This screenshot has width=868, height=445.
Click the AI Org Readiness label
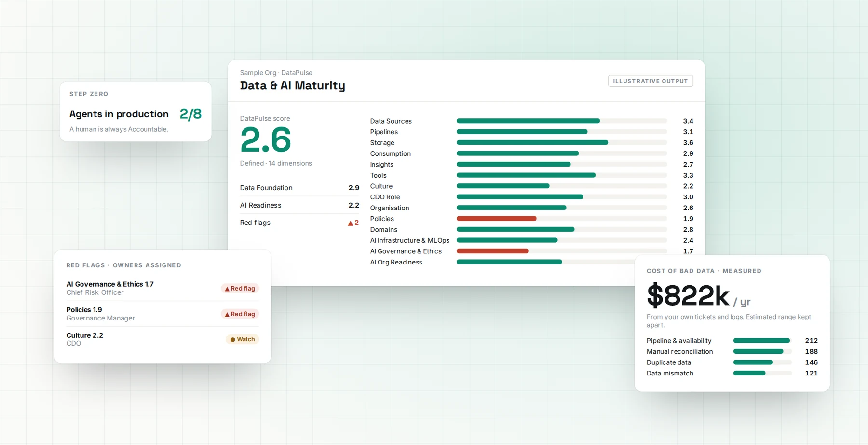(x=396, y=262)
